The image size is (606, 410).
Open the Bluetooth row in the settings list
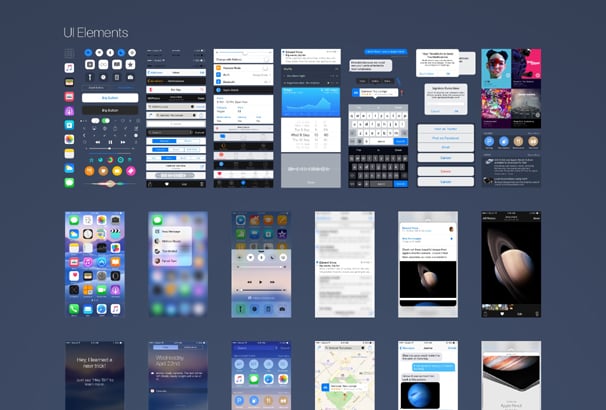243,82
